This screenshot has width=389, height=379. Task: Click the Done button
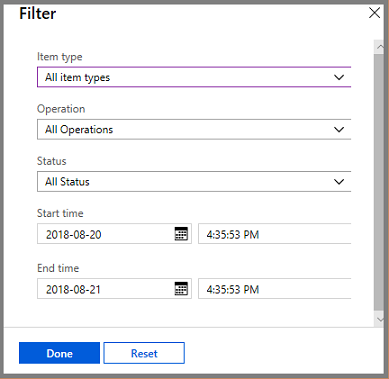pos(59,353)
